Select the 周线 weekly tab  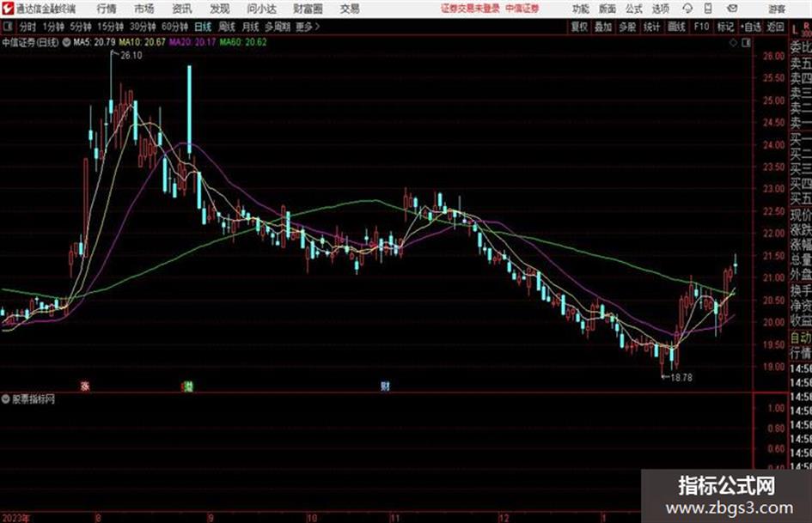(227, 27)
